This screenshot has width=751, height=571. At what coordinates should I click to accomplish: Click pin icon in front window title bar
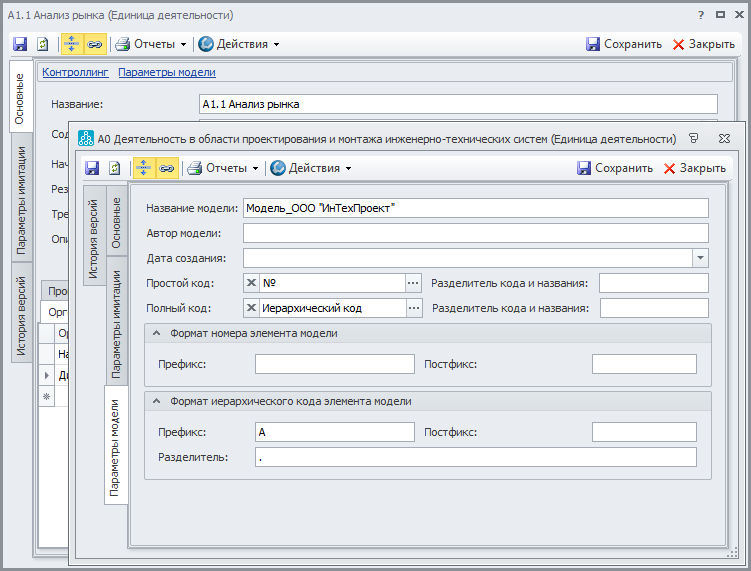pyautogui.click(x=694, y=139)
